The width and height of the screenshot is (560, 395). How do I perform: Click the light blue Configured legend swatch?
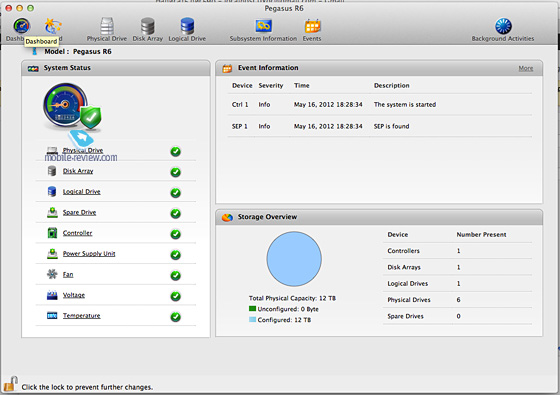click(x=252, y=320)
